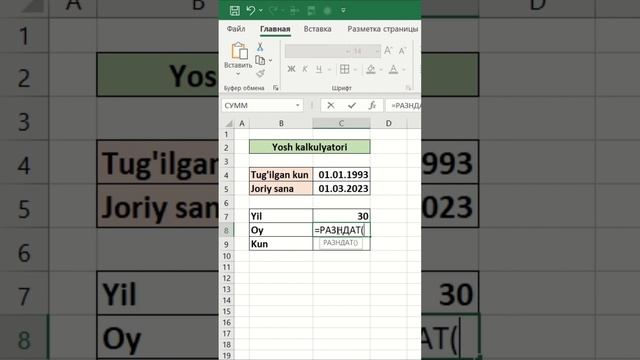
Task: Click the Yosh kalkulyatori title cell
Action: [x=310, y=147]
